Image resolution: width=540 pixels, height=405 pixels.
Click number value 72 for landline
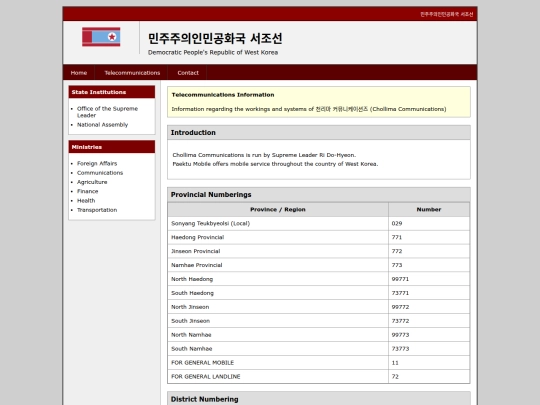pos(395,376)
